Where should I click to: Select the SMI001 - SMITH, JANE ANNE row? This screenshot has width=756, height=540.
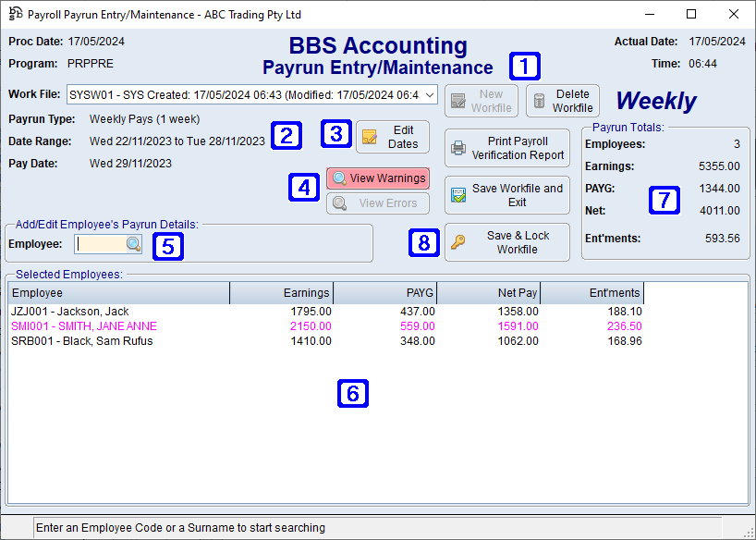tap(185, 327)
